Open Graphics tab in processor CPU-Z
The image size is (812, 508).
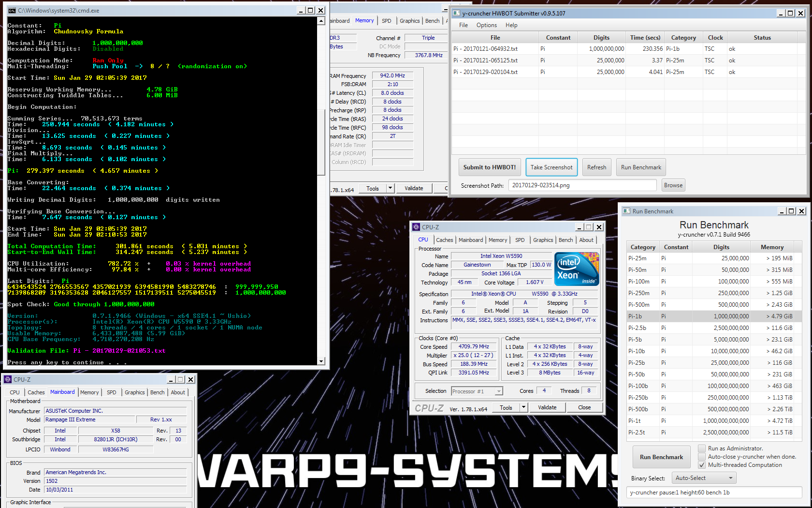[543, 240]
